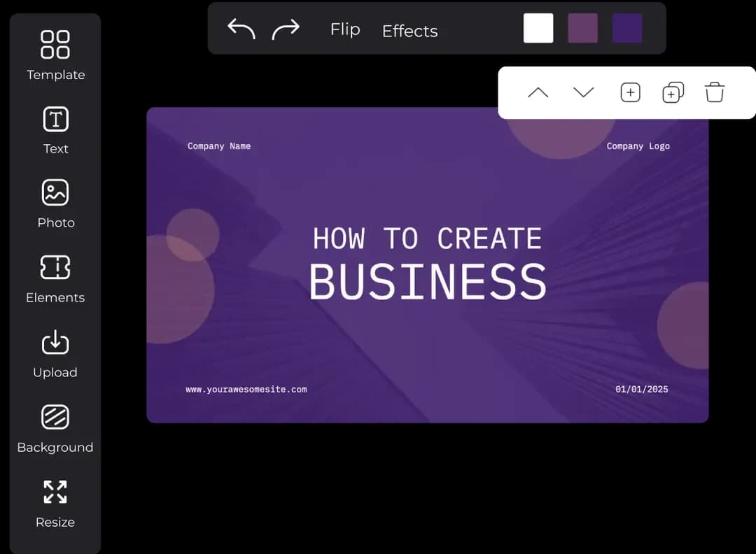Add a new page with the plus icon

630,92
